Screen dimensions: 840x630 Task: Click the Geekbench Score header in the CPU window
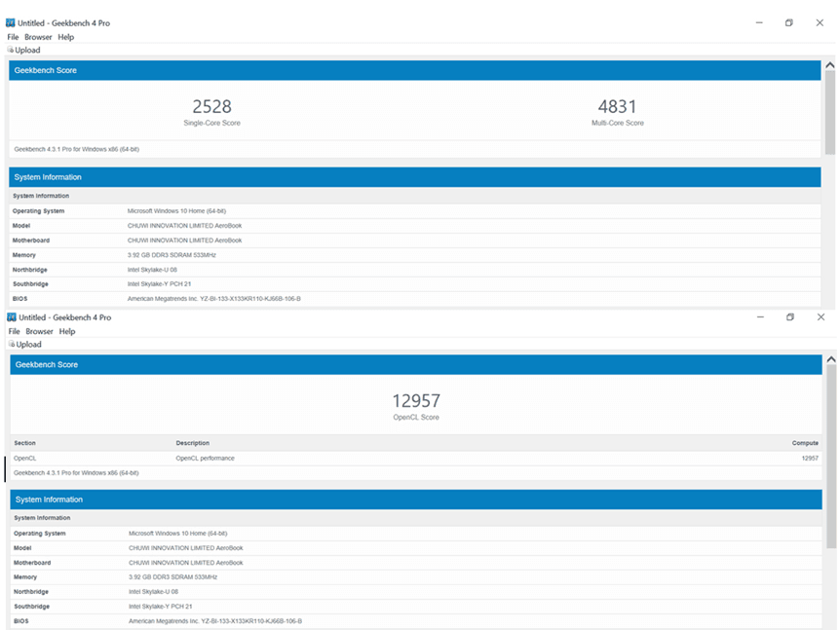[415, 70]
